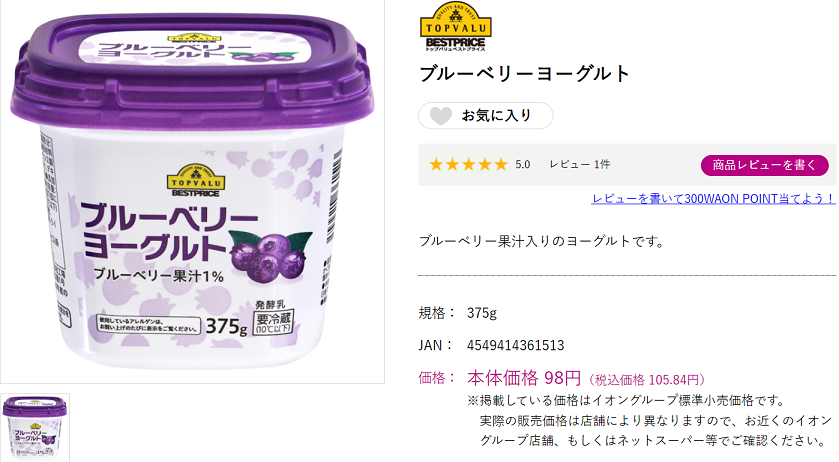Click the TOPVALU BESTPRICE brand logo
This screenshot has width=839, height=462.
455,27
